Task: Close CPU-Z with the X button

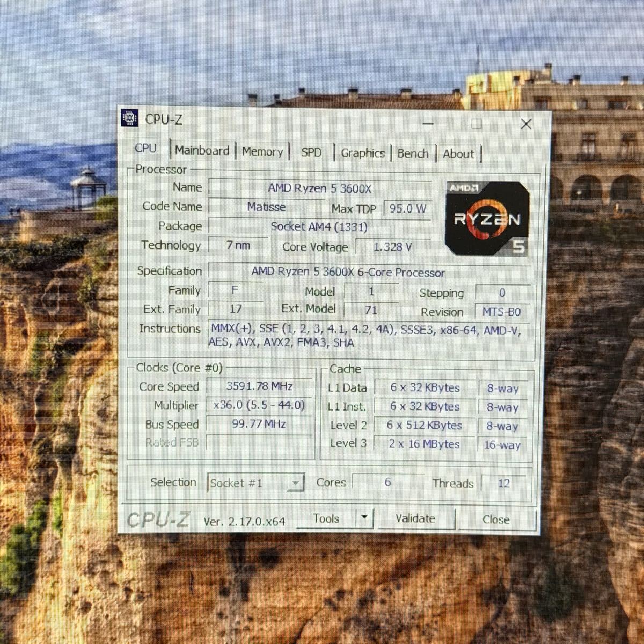Action: [x=526, y=125]
